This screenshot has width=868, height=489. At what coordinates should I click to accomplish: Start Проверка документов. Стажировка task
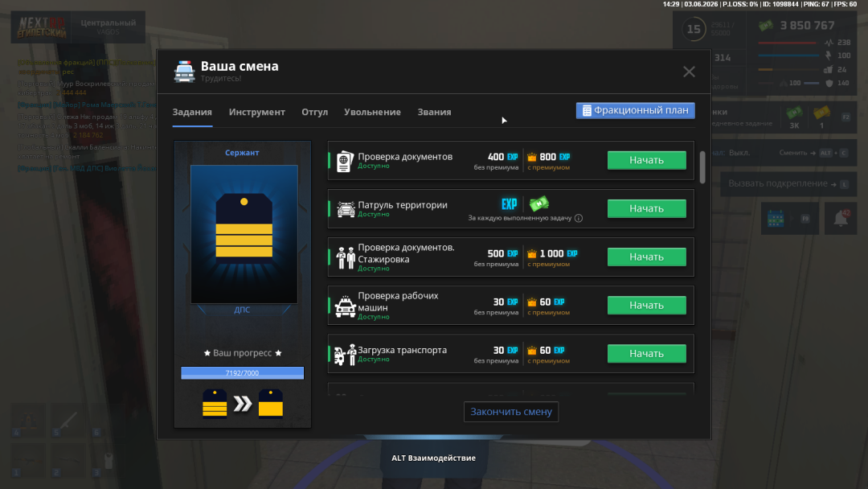pyautogui.click(x=646, y=257)
